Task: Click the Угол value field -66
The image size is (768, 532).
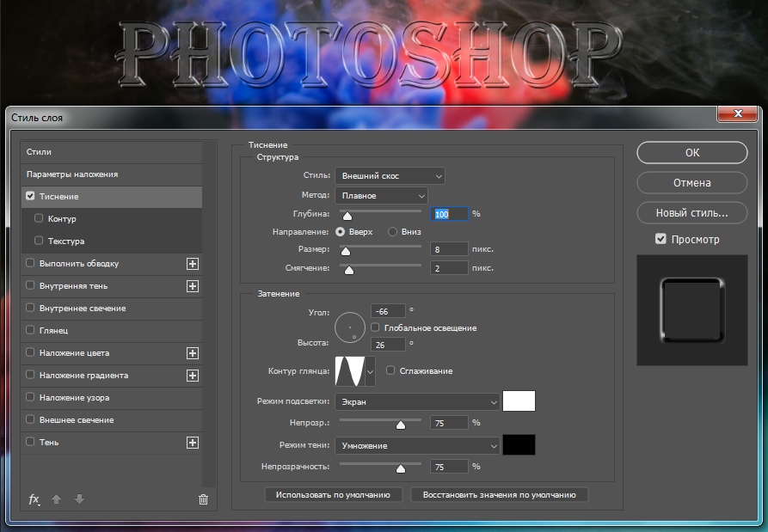Action: pyautogui.click(x=388, y=311)
